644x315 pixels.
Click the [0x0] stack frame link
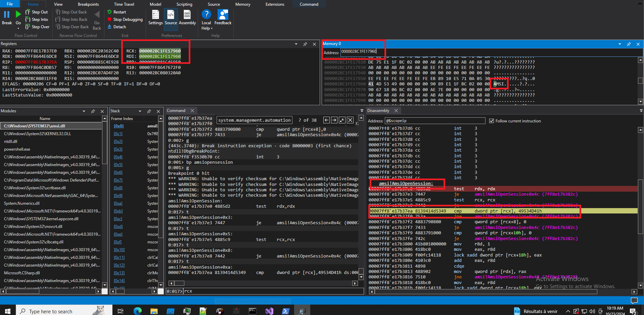119,126
